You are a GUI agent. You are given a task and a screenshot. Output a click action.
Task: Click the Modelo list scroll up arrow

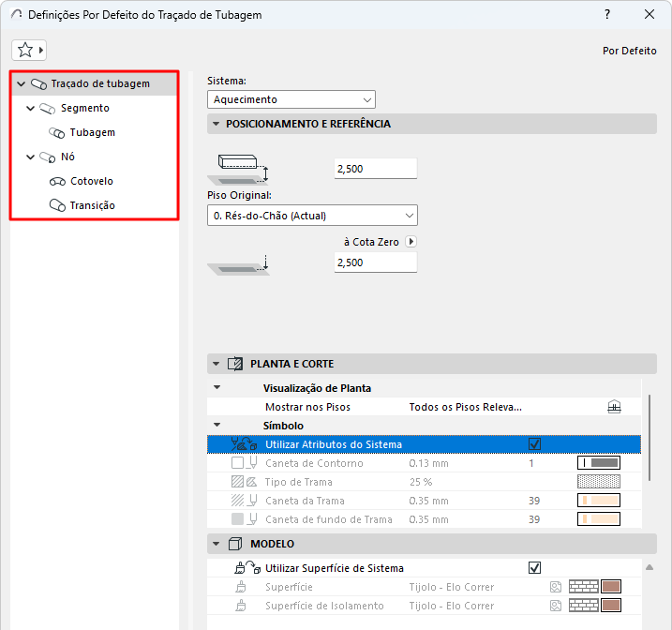[650, 567]
